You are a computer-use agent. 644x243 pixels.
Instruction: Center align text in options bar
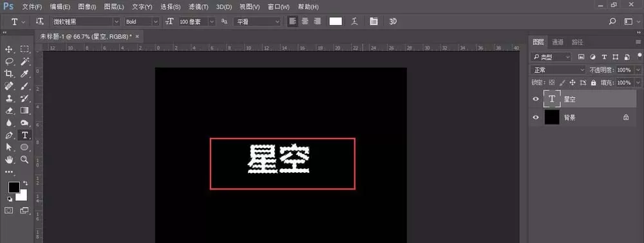pos(305,21)
